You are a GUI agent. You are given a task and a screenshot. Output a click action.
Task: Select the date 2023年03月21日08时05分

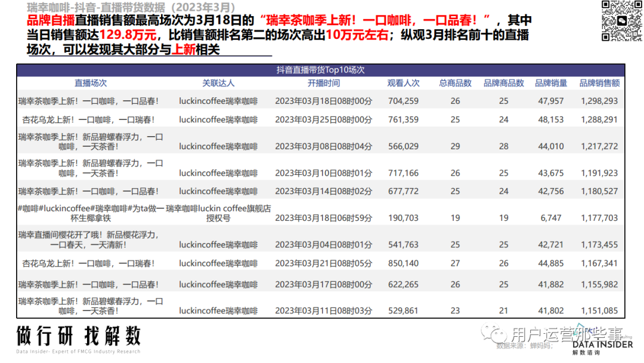(324, 263)
